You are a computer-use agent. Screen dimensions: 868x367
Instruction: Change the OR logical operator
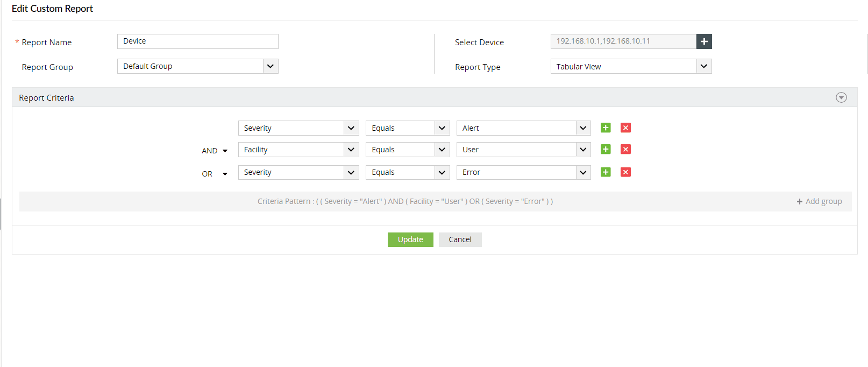[215, 174]
